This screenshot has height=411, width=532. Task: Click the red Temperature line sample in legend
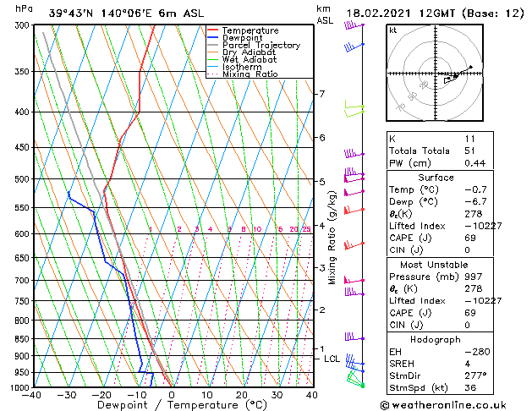(x=213, y=30)
